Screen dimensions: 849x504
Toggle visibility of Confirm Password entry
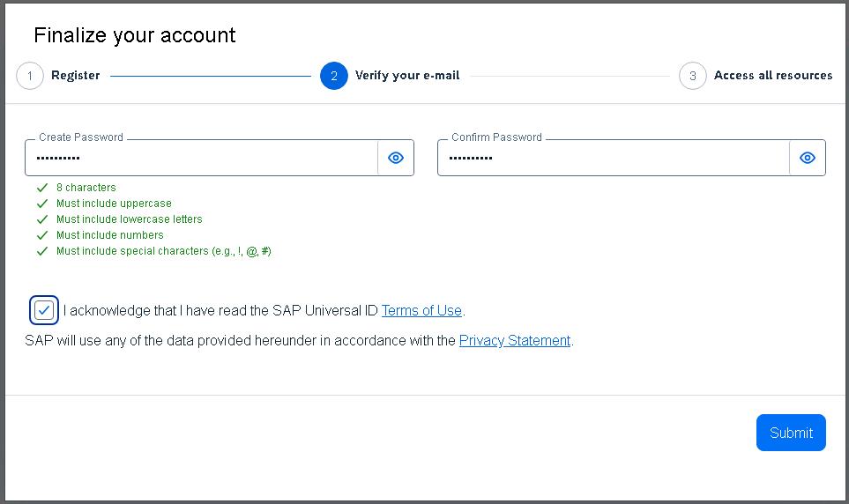pos(807,158)
